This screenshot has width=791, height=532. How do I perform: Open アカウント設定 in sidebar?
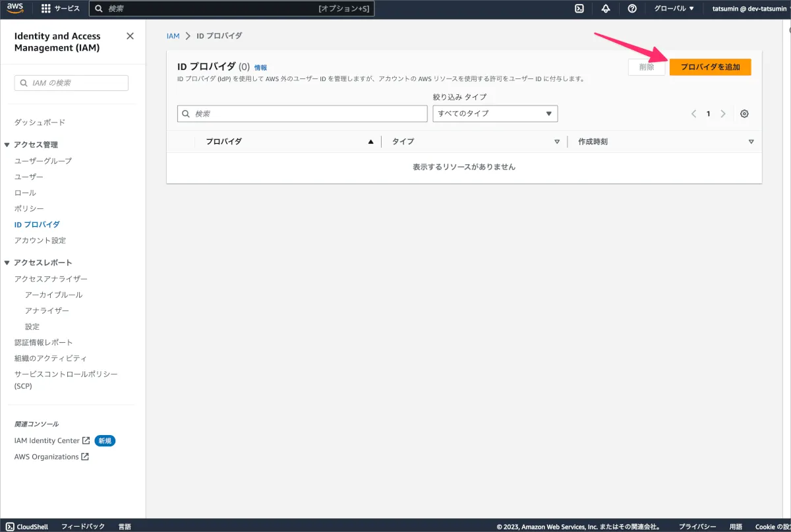pos(40,240)
